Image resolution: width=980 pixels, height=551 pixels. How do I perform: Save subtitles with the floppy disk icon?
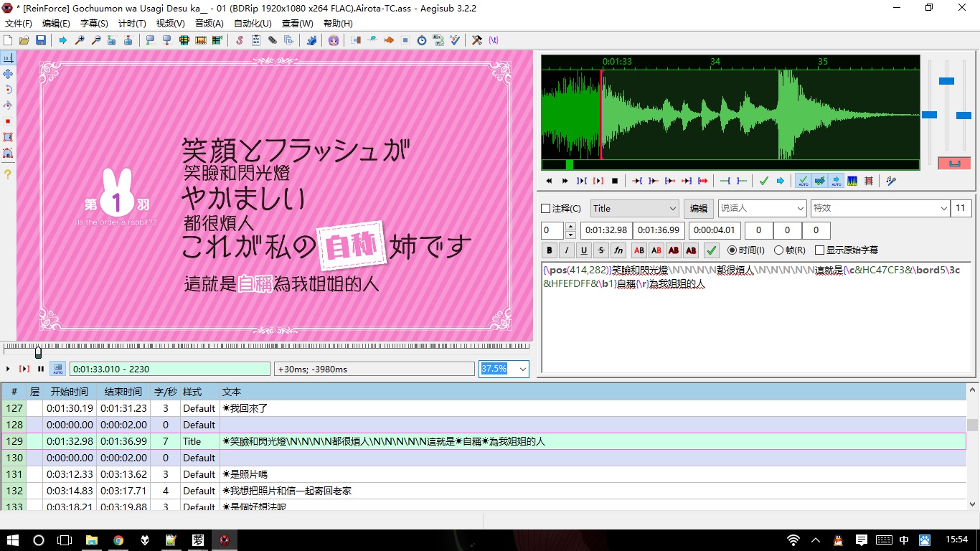(x=41, y=40)
